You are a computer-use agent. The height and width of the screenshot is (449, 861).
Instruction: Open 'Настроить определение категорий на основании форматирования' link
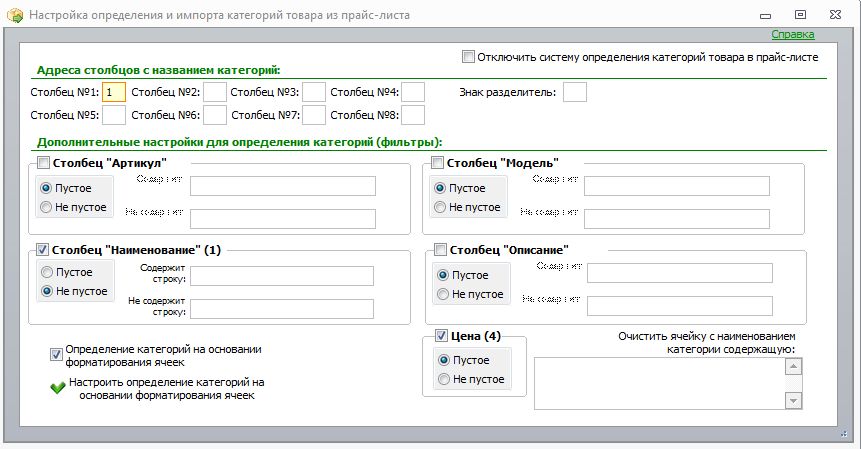166,389
